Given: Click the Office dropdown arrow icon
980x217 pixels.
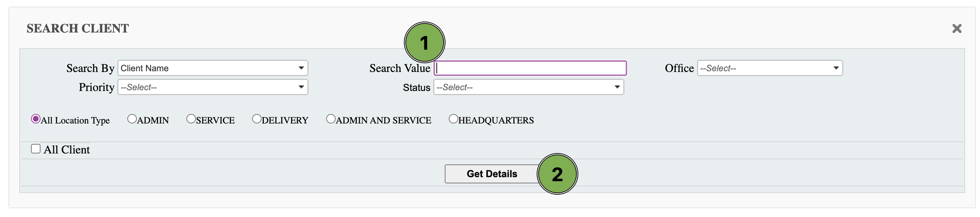Looking at the screenshot, I should tap(836, 68).
